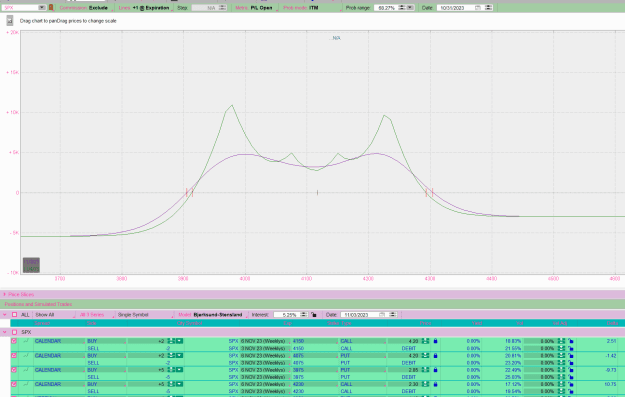Open the Commission Exclude dropdown
The height and width of the screenshot is (397, 625).
pos(85,8)
